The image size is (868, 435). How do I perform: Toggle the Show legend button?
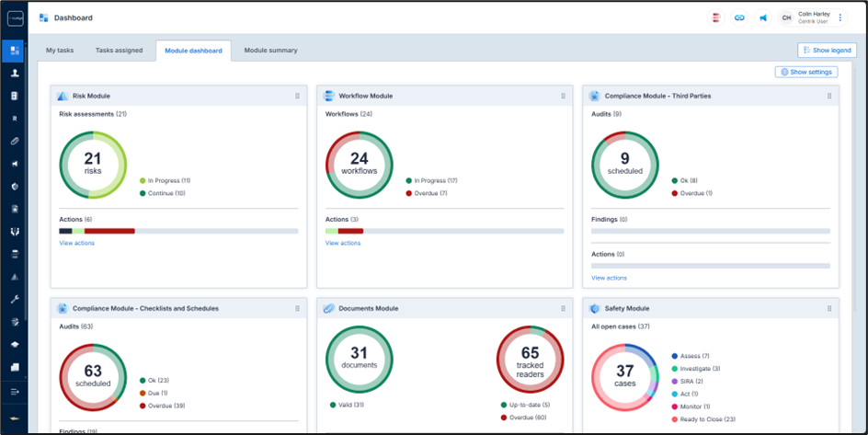click(827, 51)
